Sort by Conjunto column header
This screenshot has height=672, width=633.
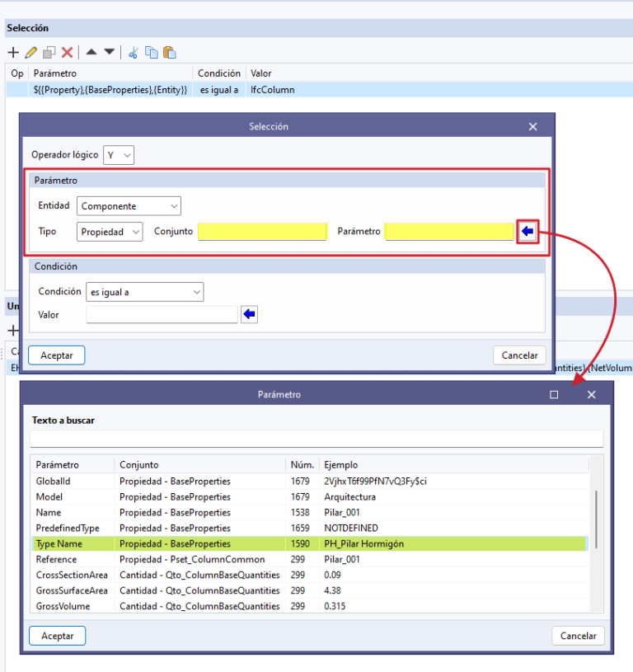pos(200,464)
